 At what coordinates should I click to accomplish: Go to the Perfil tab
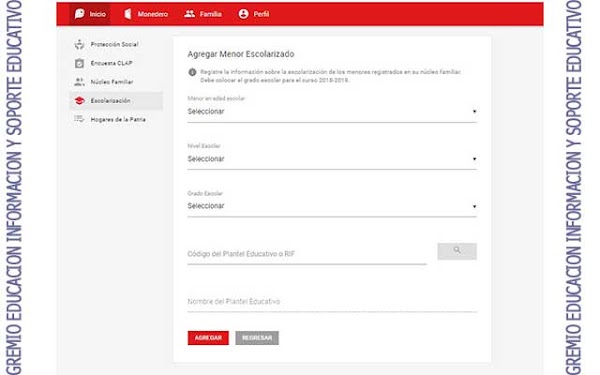[254, 14]
